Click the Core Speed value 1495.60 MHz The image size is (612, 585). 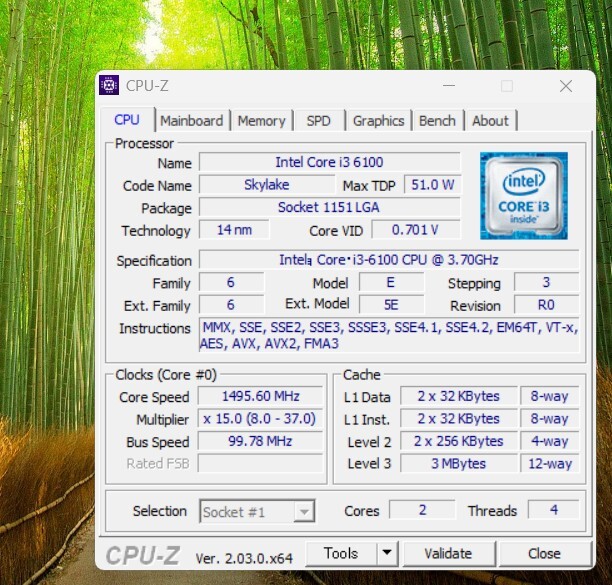(x=260, y=396)
